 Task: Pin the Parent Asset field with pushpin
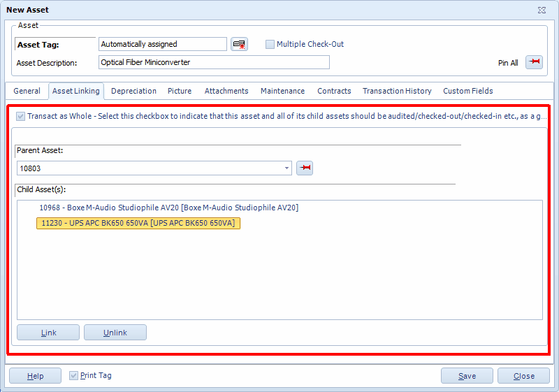point(305,168)
